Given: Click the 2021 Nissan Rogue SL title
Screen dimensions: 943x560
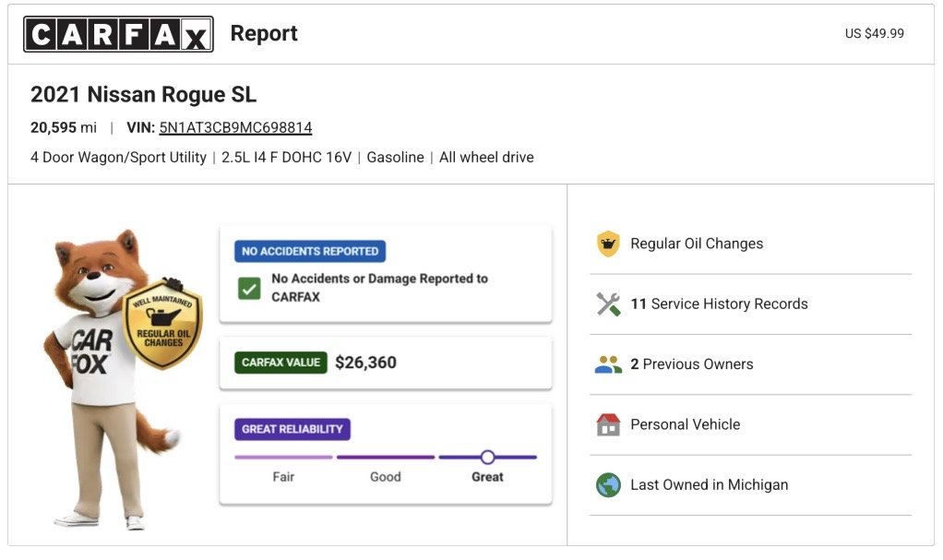Looking at the screenshot, I should (143, 94).
